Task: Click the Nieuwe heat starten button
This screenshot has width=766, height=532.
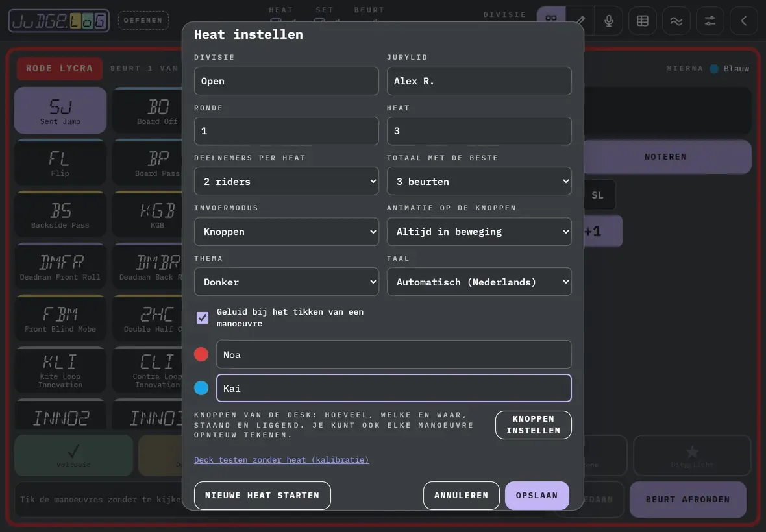Action: tap(262, 496)
